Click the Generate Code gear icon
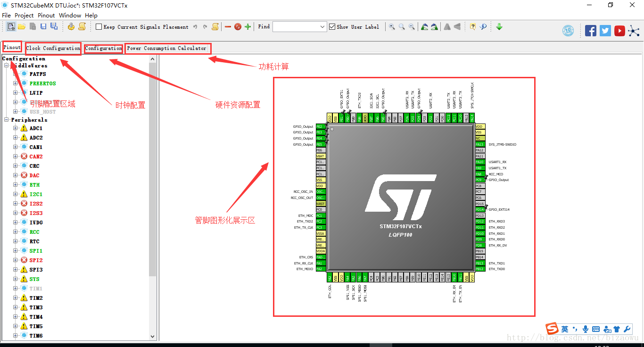The image size is (644, 347). coord(71,27)
